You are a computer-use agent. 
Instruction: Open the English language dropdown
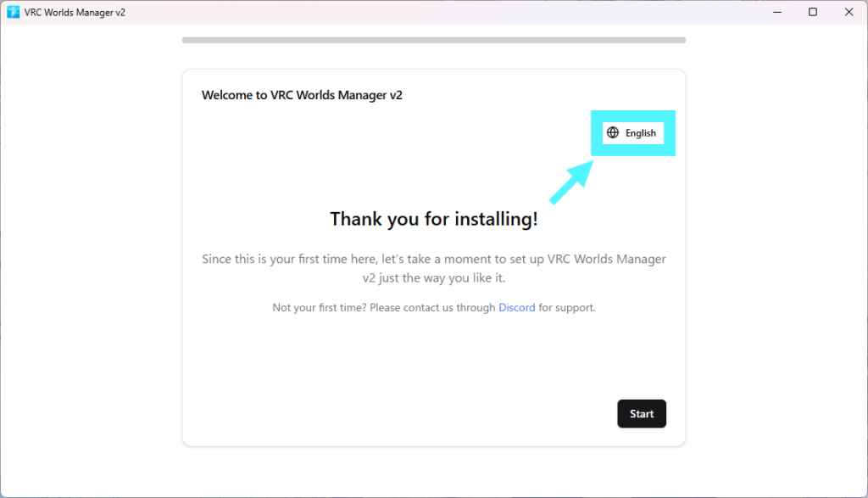[632, 133]
